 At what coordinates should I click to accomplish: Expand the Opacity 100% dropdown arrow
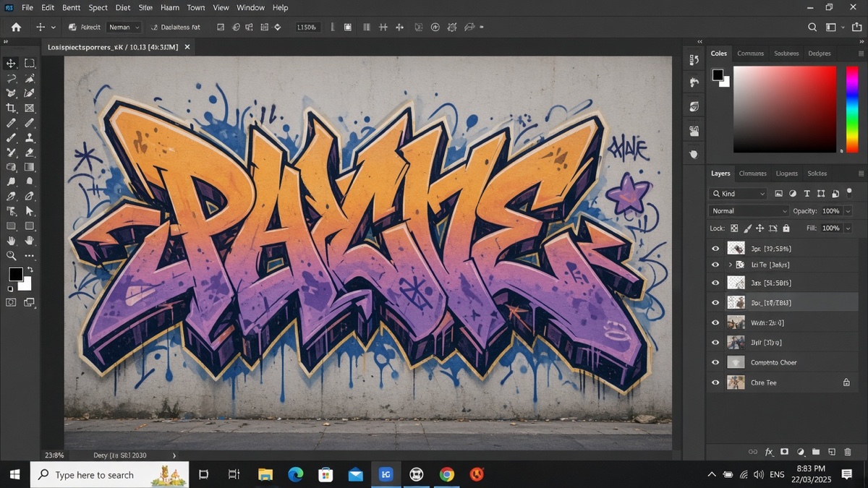coord(848,211)
